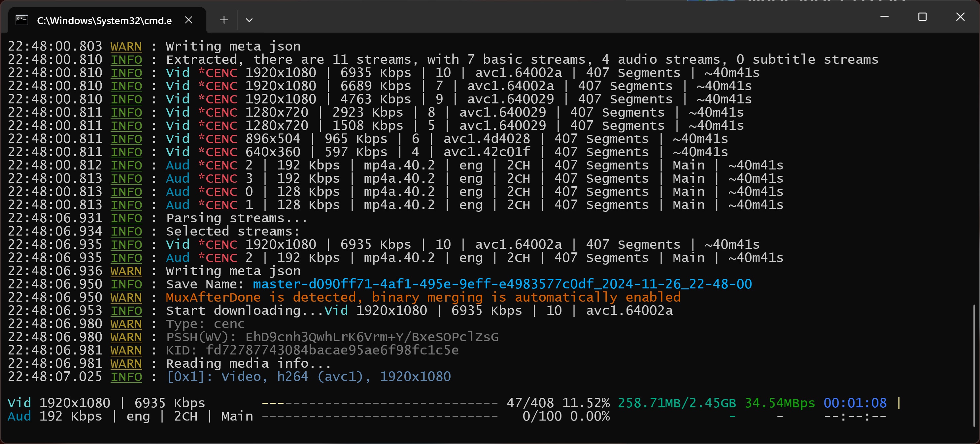
Task: Click the first WARN label at 22:48:00.803
Action: coord(126,47)
